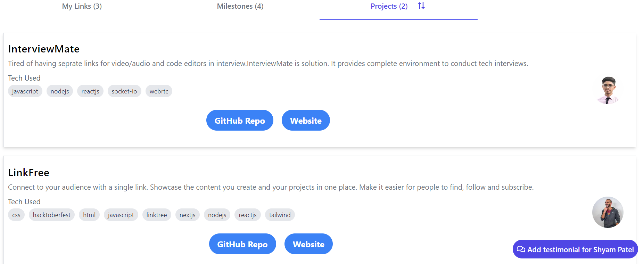Viewport: 644px width, 264px height.
Task: Select nodejs tag under InterviewMate
Action: coord(60,91)
